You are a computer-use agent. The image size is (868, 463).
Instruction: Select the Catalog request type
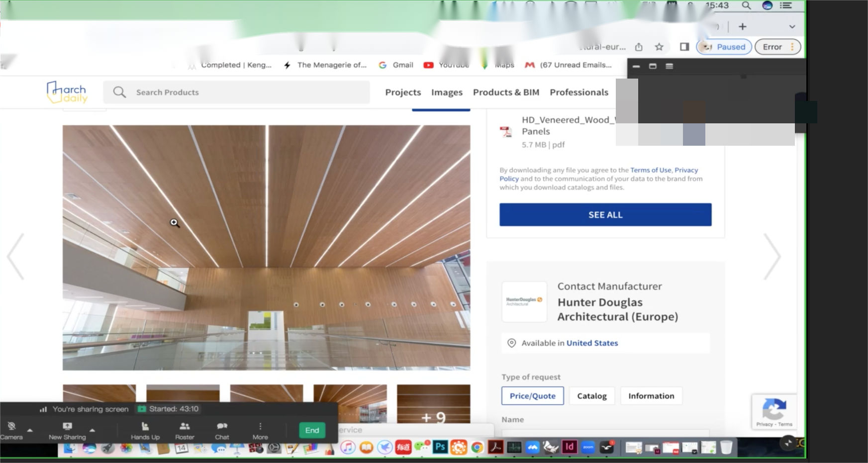pyautogui.click(x=591, y=396)
